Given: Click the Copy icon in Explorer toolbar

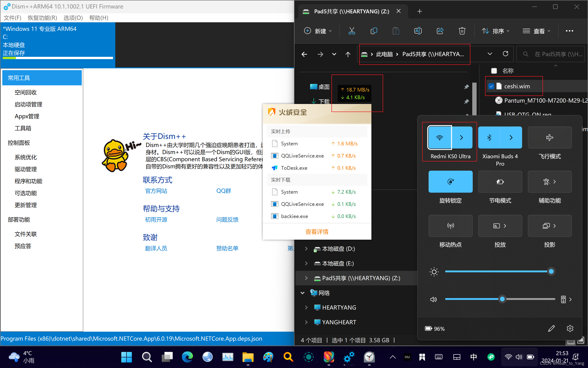Looking at the screenshot, I should 374,31.
